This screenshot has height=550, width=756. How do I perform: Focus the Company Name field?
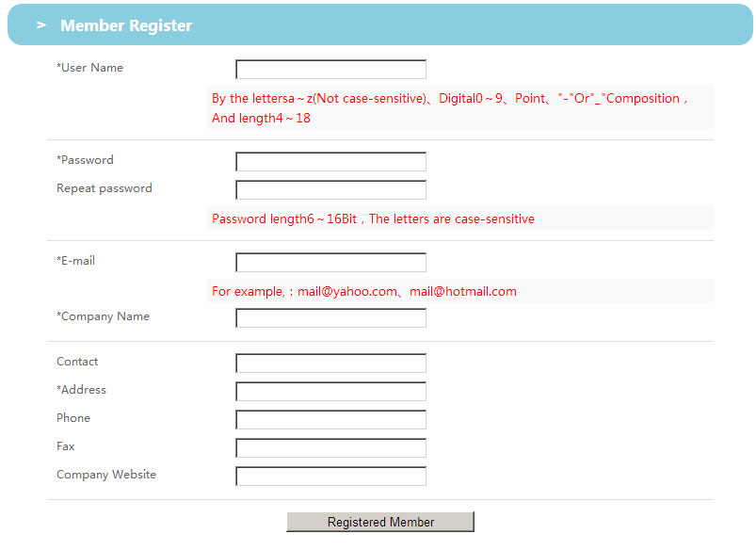coord(330,318)
